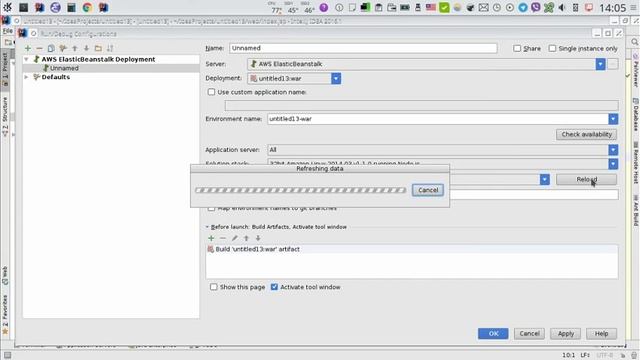Screen dimensions: 640x360
Task: Open the File menu in the IDE window
Action: [x=7, y=31]
